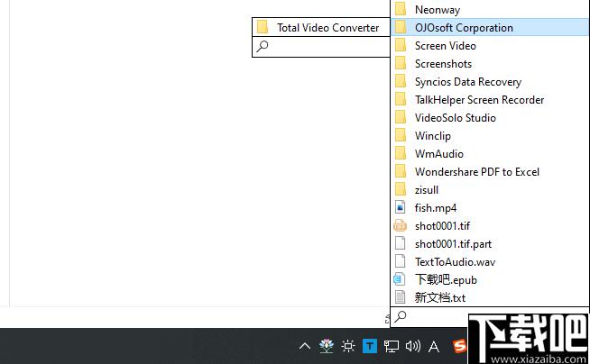Open Wondershare PDF to Excel folder
This screenshot has height=364, width=590.
click(x=490, y=172)
